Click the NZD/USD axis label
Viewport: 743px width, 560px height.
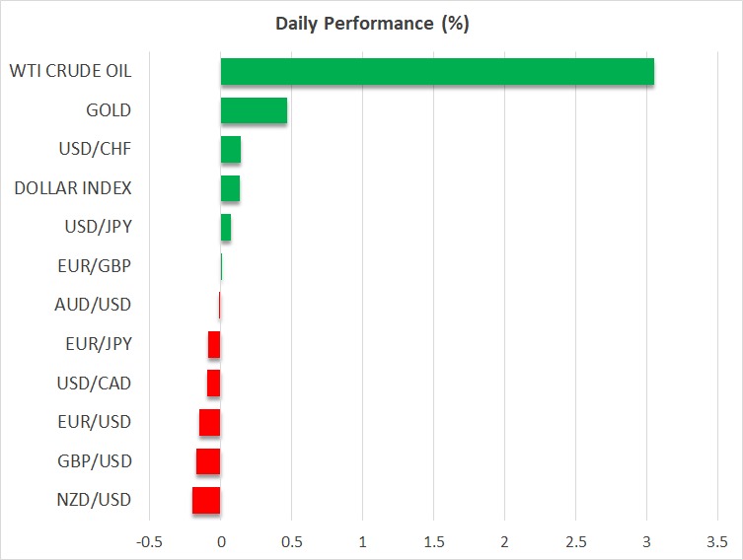(93, 500)
